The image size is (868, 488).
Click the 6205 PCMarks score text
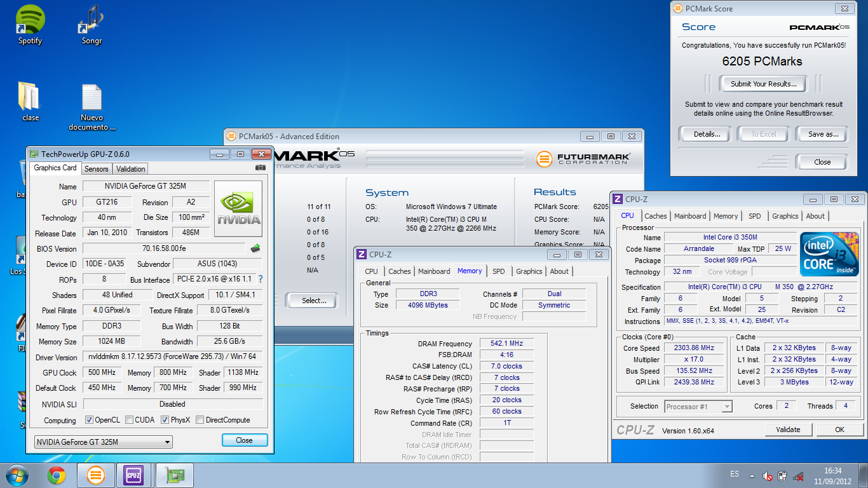click(762, 62)
